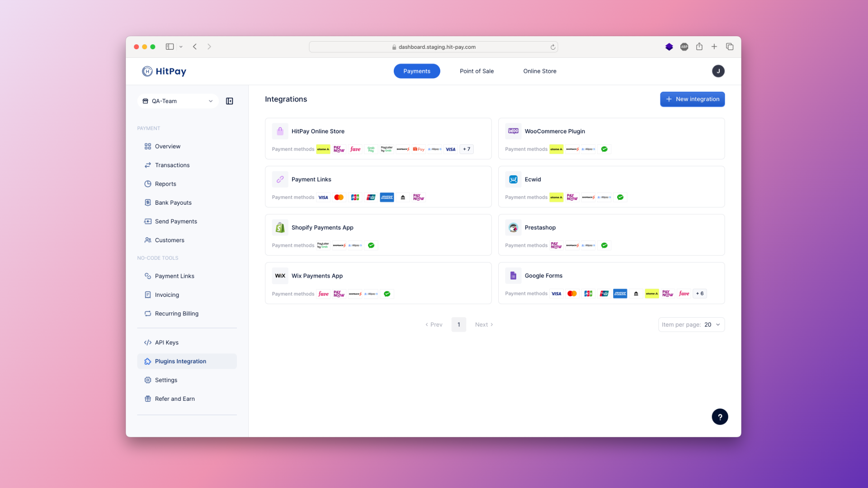868x488 pixels.
Task: Click the +6 more methods badge
Action: pos(700,294)
